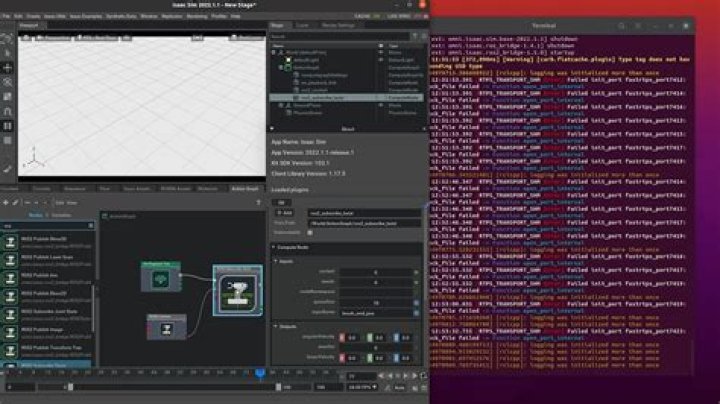
Task: Collapse the Inputs section in properties
Action: [x=279, y=261]
